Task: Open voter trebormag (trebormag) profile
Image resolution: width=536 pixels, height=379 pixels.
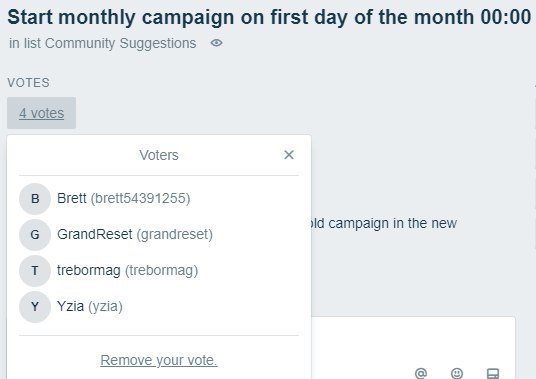Action: (x=128, y=271)
